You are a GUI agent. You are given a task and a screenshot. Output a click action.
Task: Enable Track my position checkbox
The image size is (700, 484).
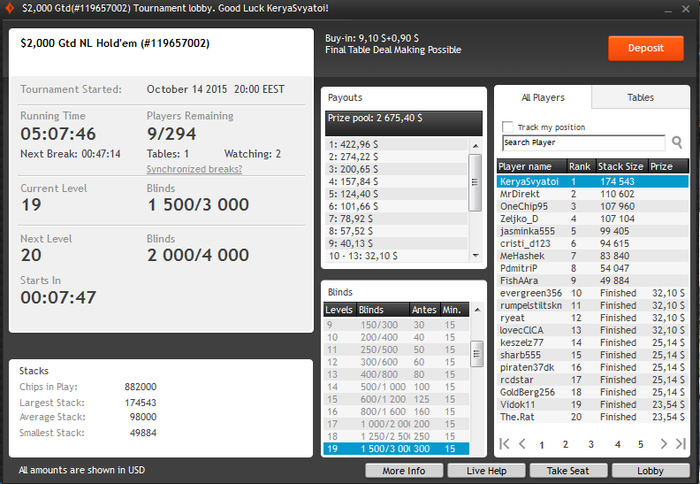click(x=508, y=127)
